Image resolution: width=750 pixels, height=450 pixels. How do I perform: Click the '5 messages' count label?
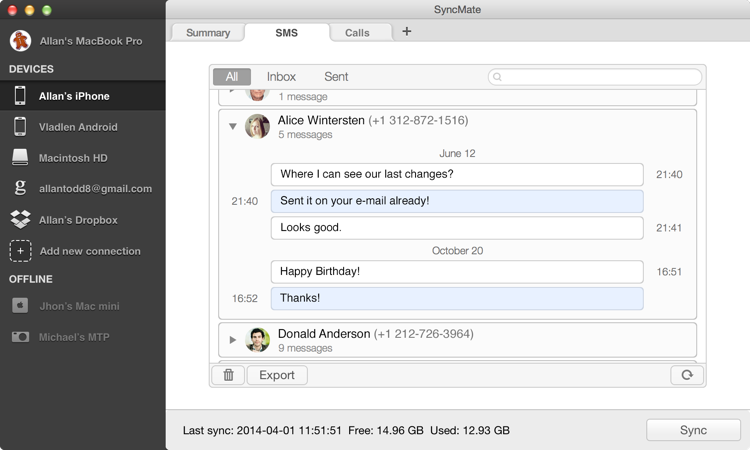pos(305,134)
